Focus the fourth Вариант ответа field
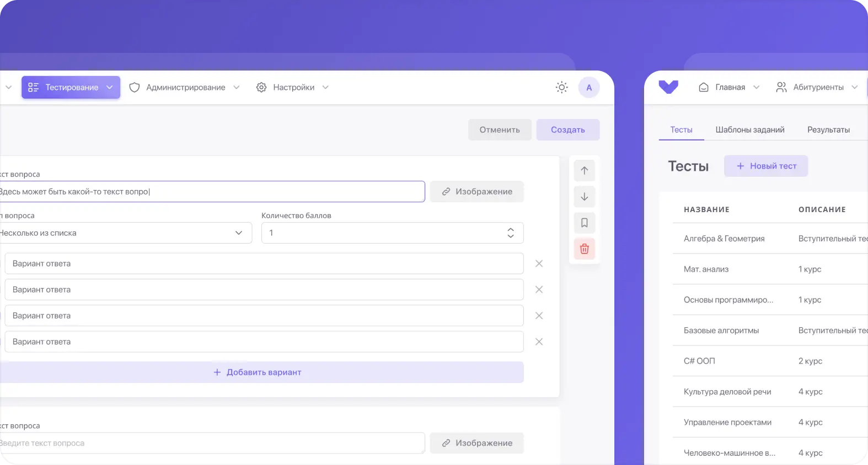 [264, 342]
